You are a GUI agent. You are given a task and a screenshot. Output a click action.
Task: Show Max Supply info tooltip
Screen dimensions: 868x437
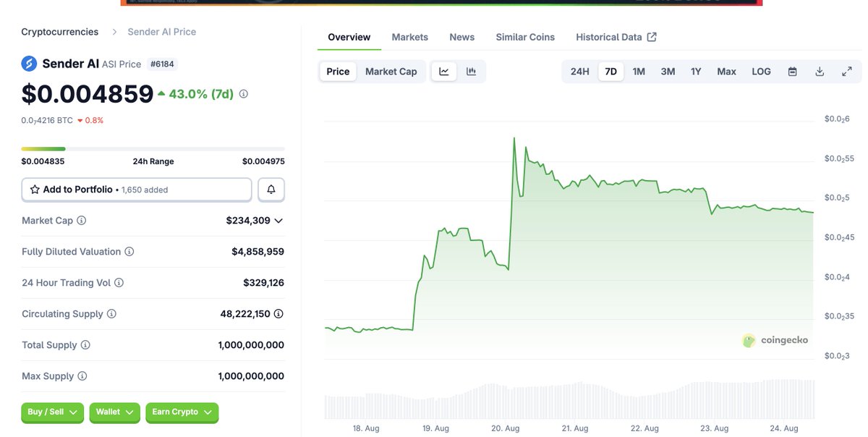[82, 376]
